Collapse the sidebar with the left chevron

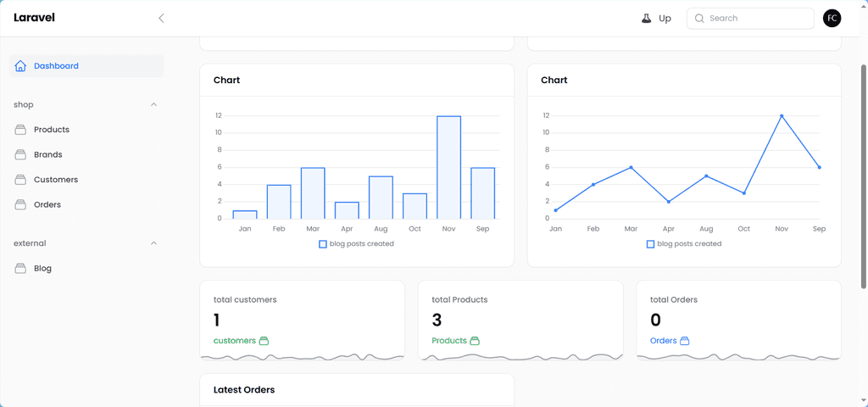tap(161, 19)
